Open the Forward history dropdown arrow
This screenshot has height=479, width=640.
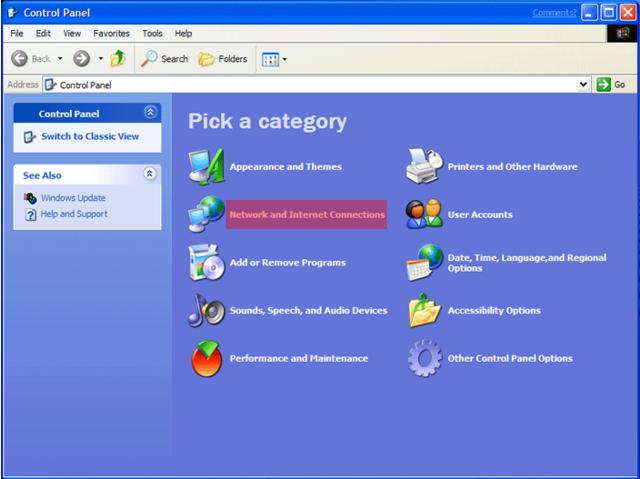(x=101, y=59)
